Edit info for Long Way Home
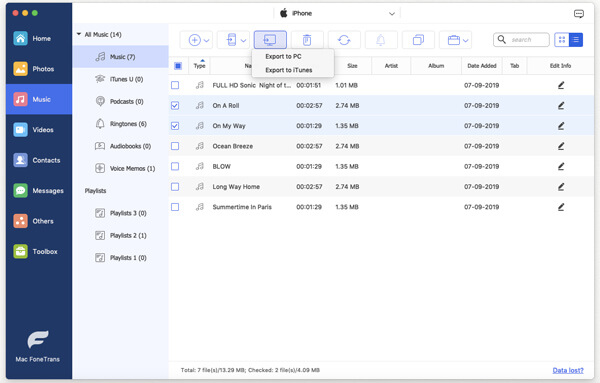 click(x=561, y=187)
